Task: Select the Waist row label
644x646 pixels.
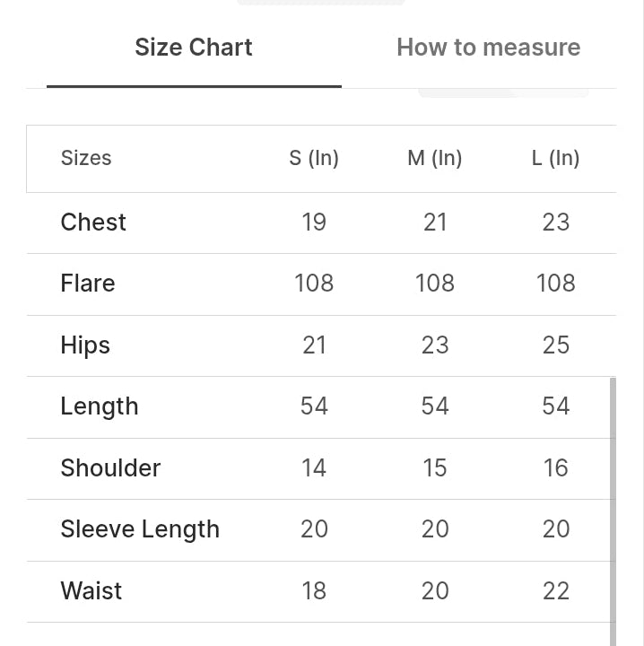Action: pyautogui.click(x=91, y=590)
